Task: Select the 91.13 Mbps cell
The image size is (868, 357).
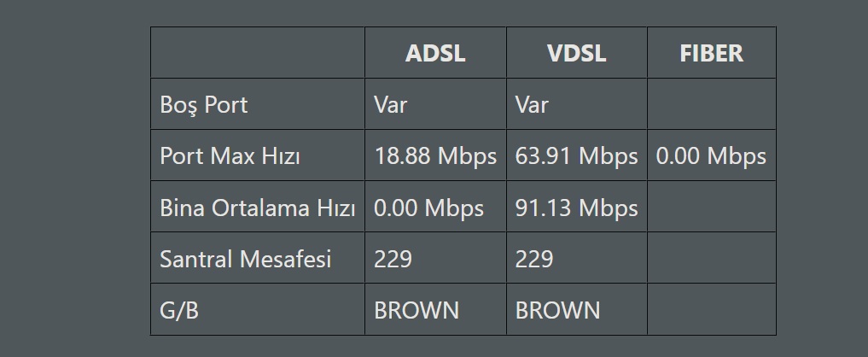Action: click(x=576, y=208)
